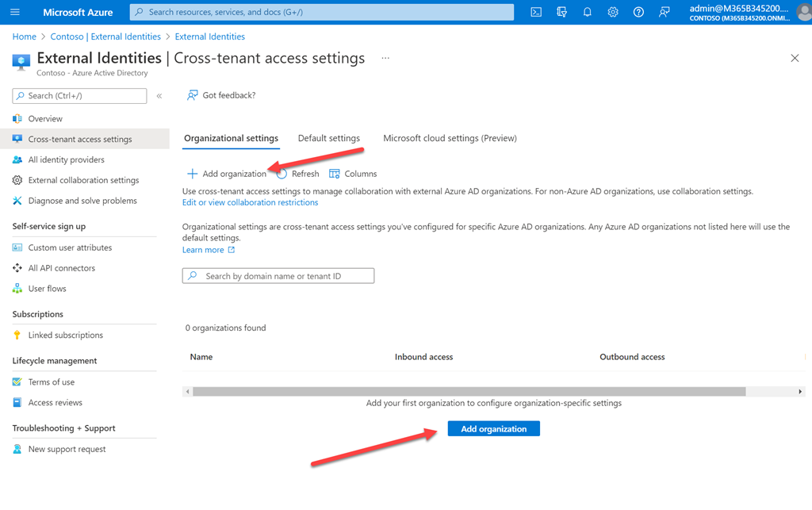Open the admin account profile avatar
Screen dimensions: 812x510
tap(801, 12)
